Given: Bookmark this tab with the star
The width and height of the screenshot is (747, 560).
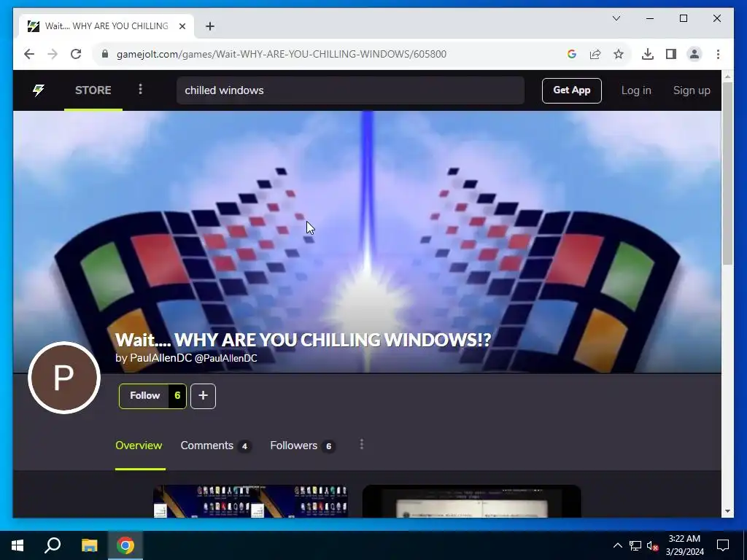Looking at the screenshot, I should pyautogui.click(x=619, y=54).
